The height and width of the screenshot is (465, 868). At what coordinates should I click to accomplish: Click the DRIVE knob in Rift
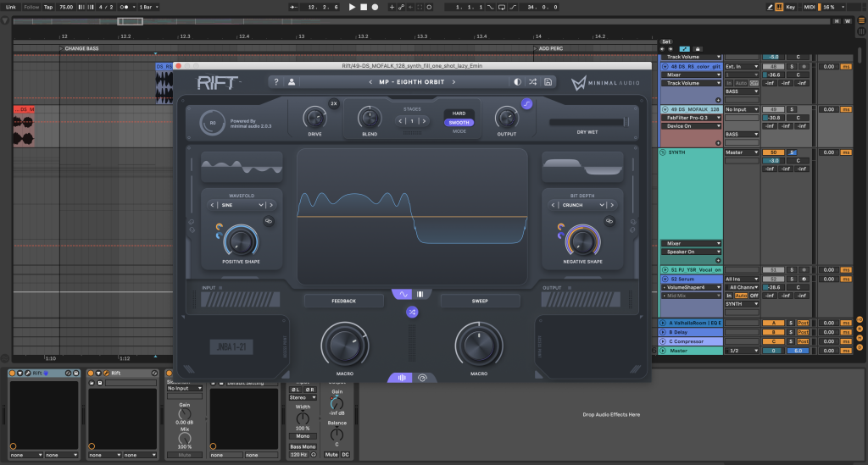314,118
